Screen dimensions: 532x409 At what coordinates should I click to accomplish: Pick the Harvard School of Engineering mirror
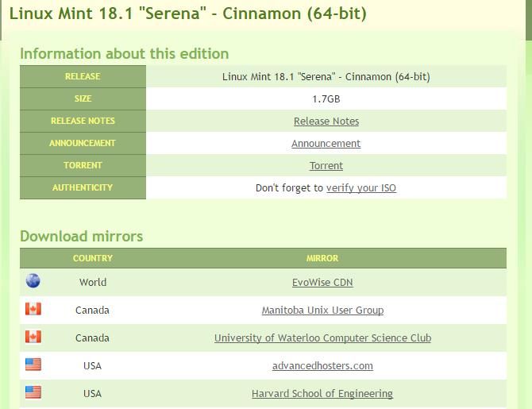322,393
